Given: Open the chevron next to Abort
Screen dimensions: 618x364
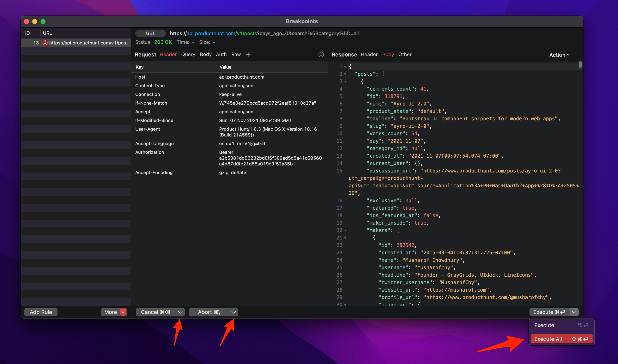Looking at the screenshot, I should click(233, 312).
